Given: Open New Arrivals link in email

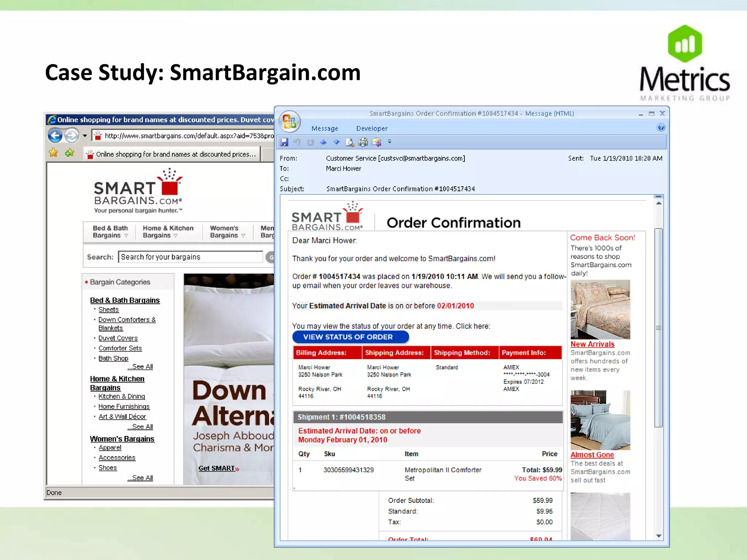Looking at the screenshot, I should coord(592,344).
